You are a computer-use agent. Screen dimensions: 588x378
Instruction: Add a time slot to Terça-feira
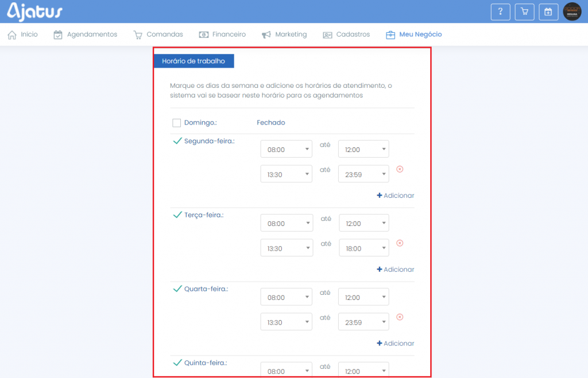(395, 270)
